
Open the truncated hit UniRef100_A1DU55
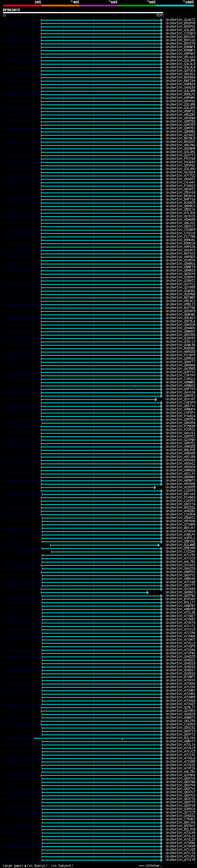click(x=180, y=487)
